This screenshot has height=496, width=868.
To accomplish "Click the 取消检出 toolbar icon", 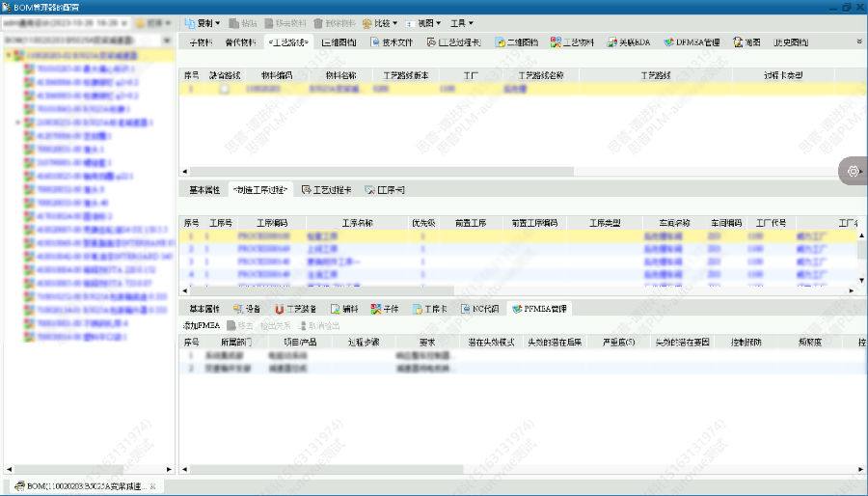I will pos(302,326).
